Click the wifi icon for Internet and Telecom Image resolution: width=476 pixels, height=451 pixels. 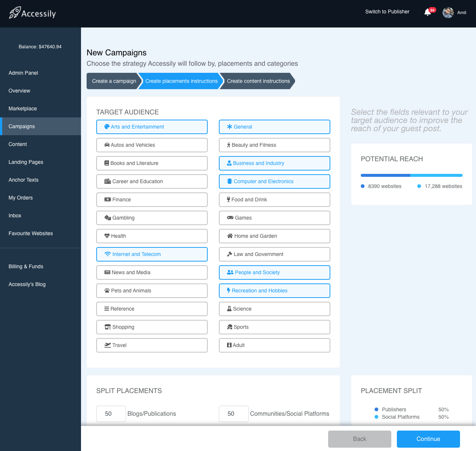(108, 254)
